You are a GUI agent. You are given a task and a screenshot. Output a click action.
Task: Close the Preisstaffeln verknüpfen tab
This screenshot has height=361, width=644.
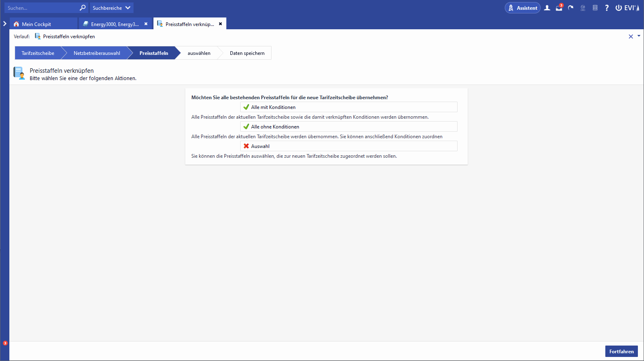[220, 24]
